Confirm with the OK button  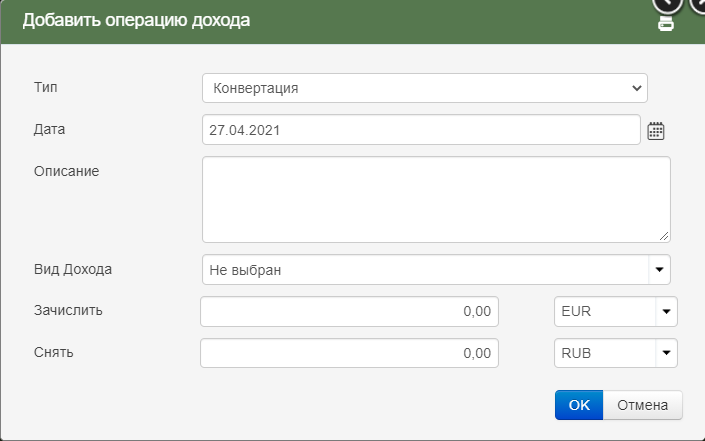579,405
